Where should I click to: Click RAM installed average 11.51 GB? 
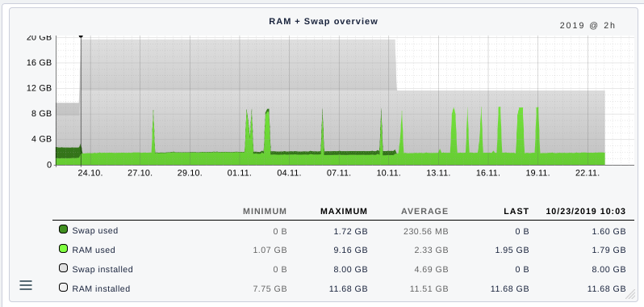[x=429, y=288]
